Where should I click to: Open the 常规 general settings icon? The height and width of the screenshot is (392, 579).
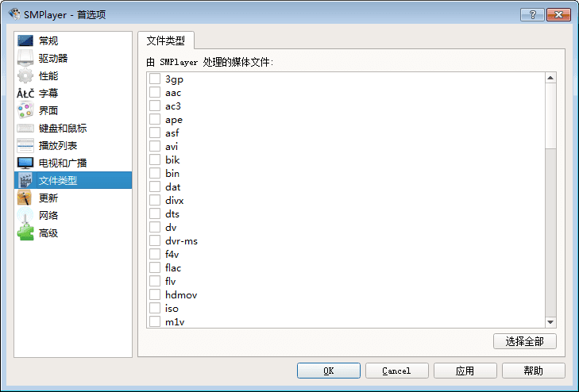pos(25,40)
